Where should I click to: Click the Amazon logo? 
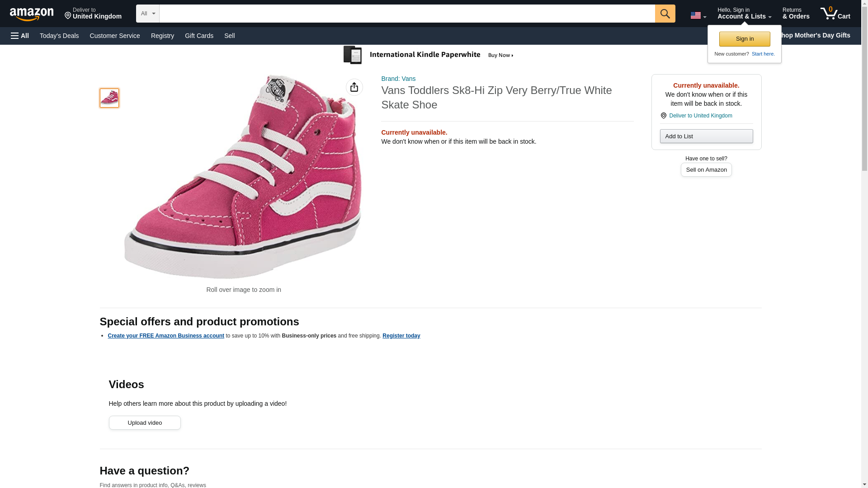(x=32, y=14)
